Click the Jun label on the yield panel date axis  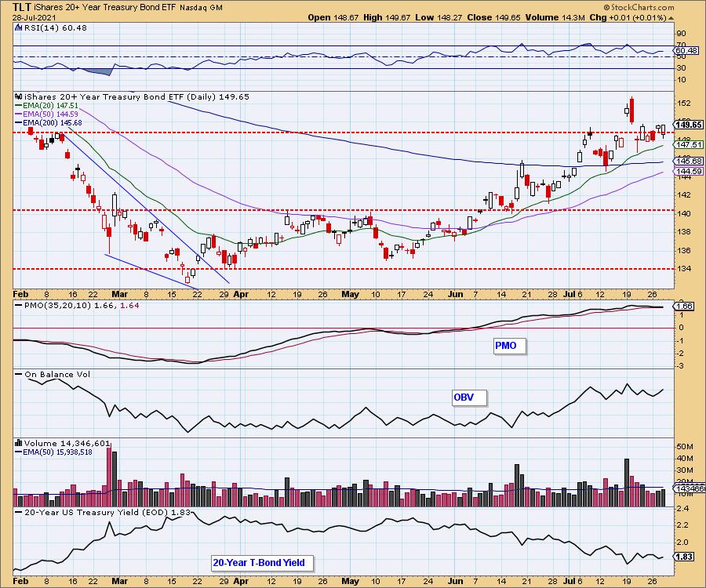456,581
